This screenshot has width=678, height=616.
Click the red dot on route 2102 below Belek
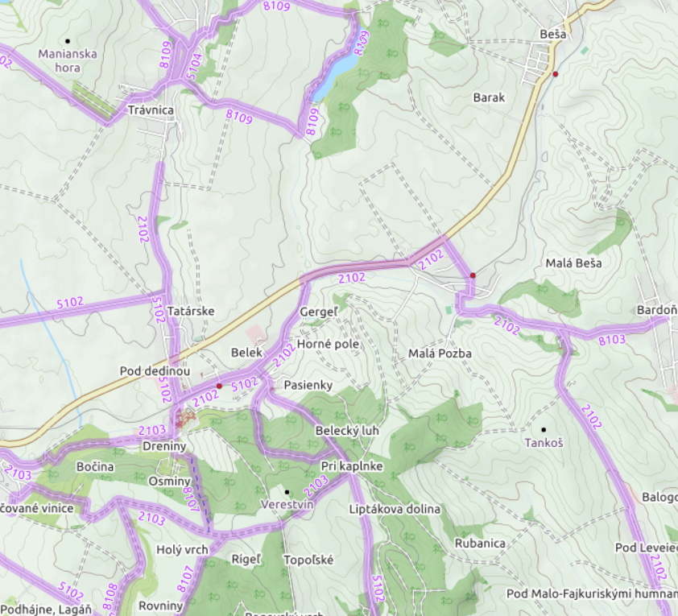coord(219,386)
